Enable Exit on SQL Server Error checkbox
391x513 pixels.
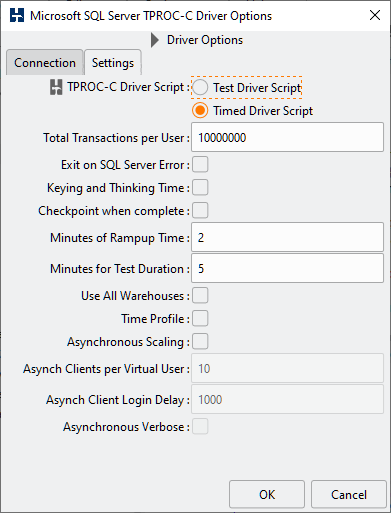tap(200, 165)
